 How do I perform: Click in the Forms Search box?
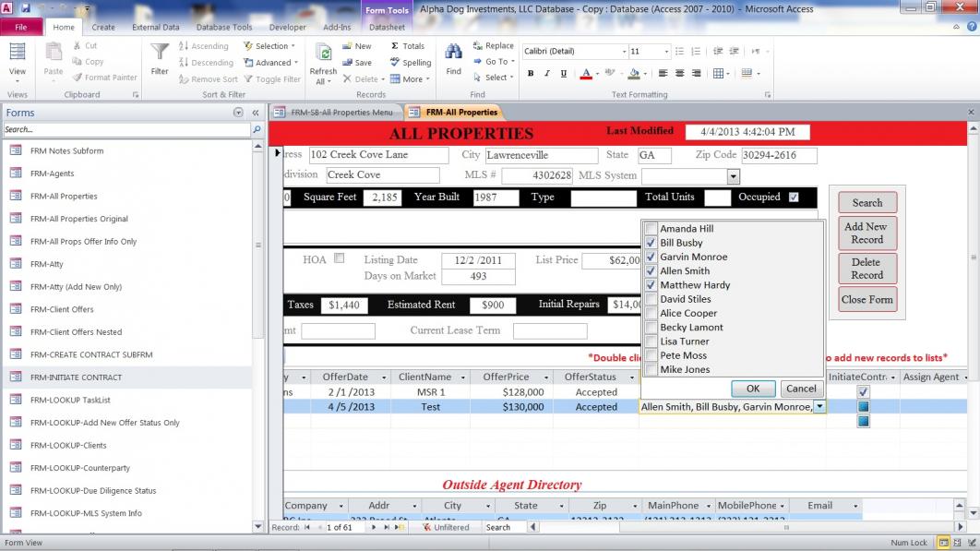coord(126,129)
